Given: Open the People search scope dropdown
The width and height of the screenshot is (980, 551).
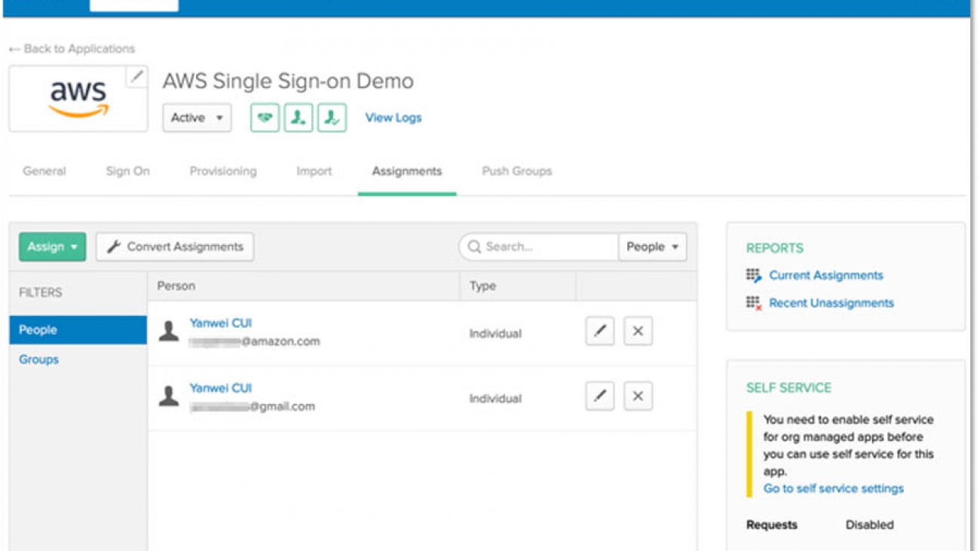Looking at the screenshot, I should 653,246.
